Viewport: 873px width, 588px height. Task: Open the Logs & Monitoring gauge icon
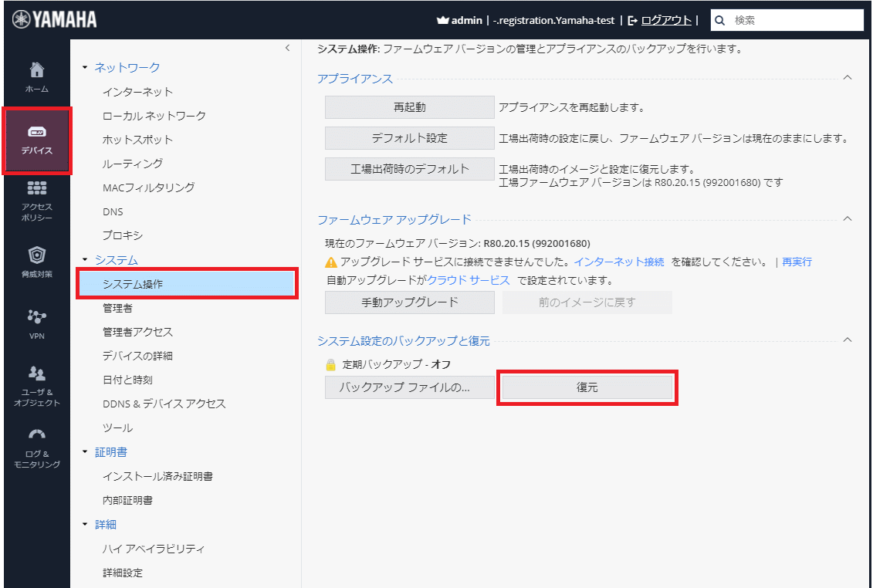pyautogui.click(x=37, y=436)
